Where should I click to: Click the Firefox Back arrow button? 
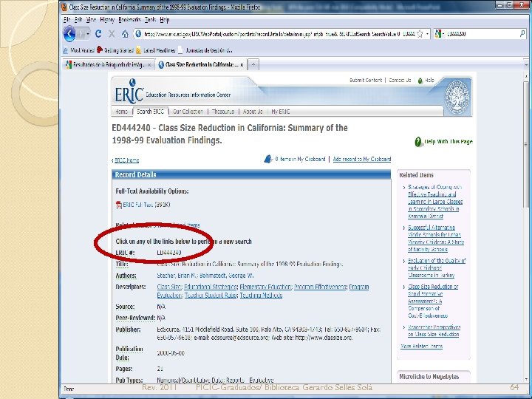[69, 34]
